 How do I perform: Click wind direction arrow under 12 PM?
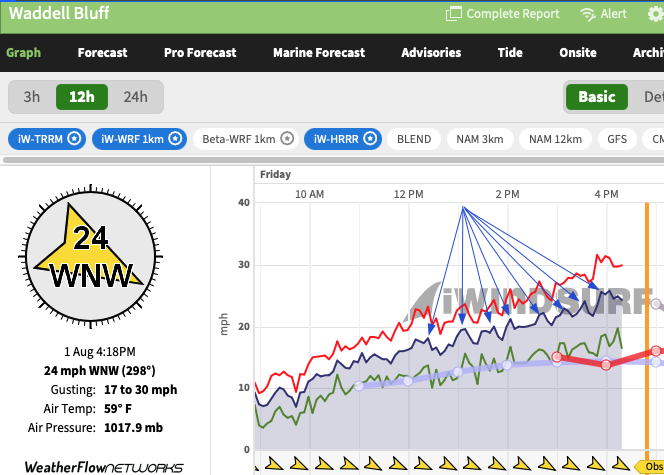click(x=398, y=464)
